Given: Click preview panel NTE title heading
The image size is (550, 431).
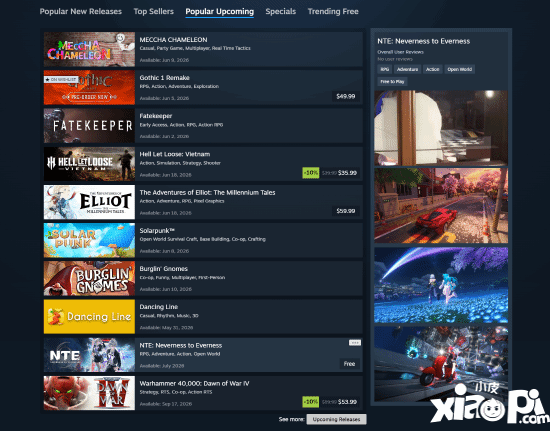Looking at the screenshot, I should 423,41.
